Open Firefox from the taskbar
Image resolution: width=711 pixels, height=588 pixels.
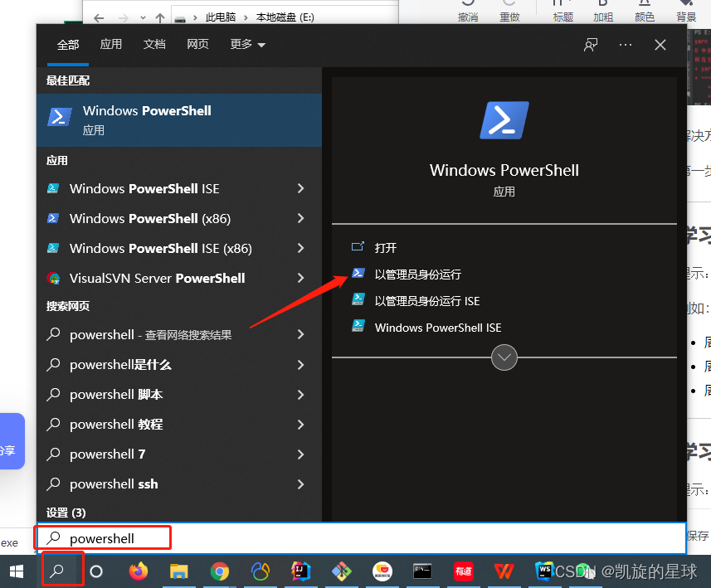139,571
